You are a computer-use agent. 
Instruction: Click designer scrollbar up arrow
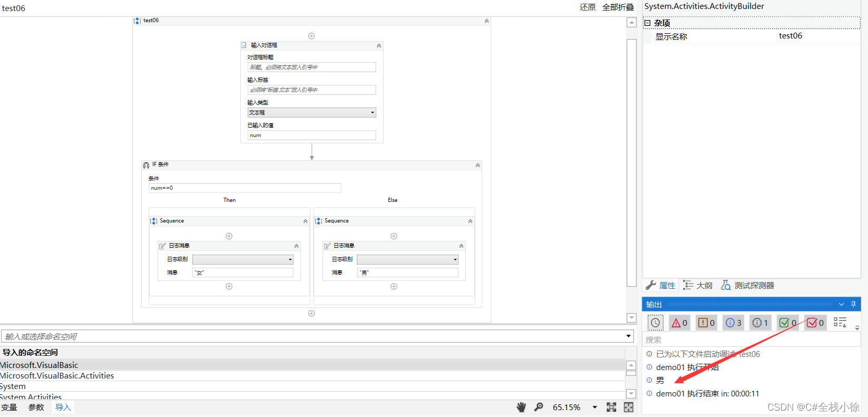pyautogui.click(x=631, y=22)
